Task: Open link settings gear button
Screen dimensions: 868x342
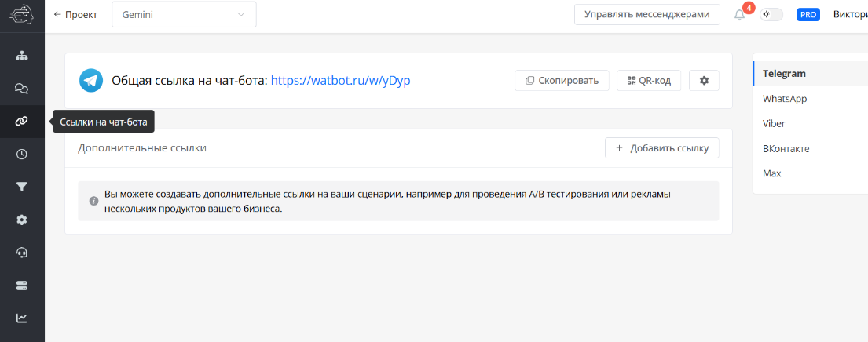Action: click(x=704, y=81)
